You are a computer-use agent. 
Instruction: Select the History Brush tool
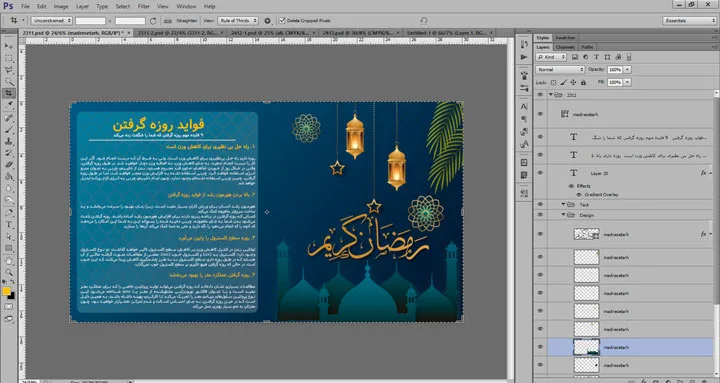click(x=9, y=153)
